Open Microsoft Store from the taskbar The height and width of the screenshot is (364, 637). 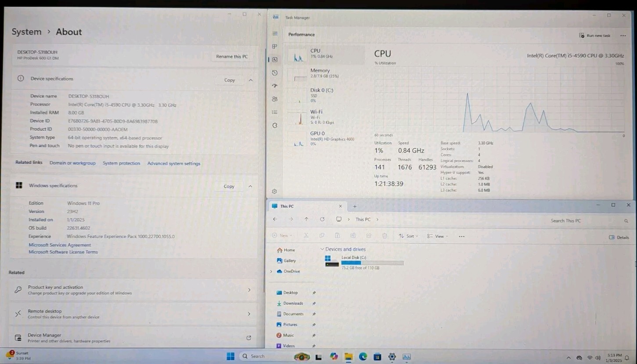(378, 357)
